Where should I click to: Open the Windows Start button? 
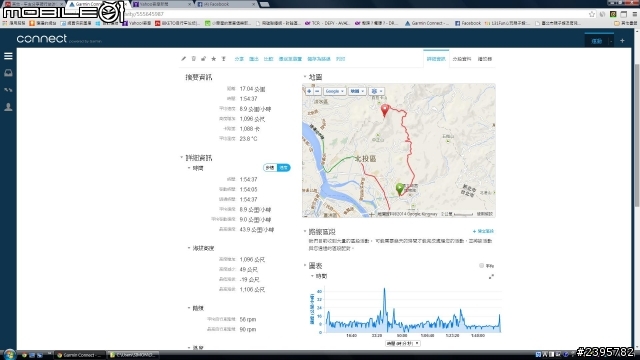(x=9, y=355)
